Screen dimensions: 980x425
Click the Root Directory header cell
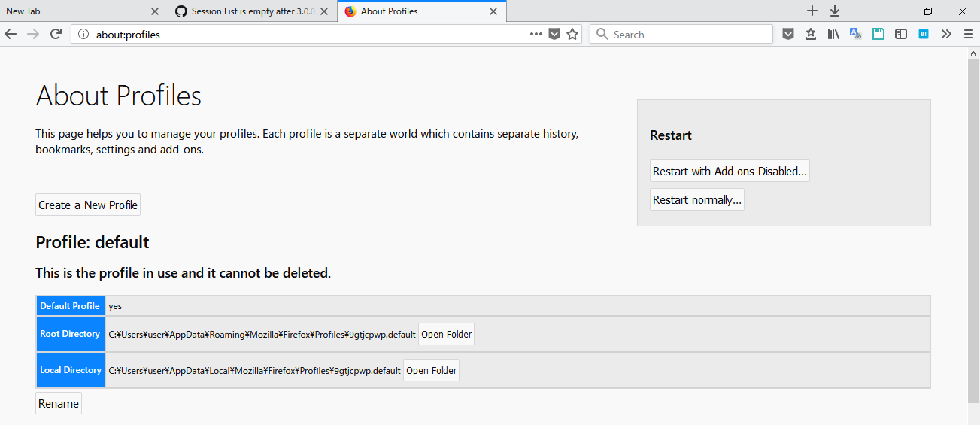[x=70, y=334]
